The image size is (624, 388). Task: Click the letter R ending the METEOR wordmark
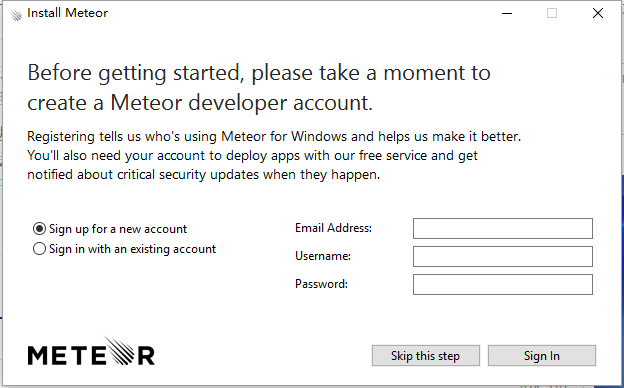[146, 355]
